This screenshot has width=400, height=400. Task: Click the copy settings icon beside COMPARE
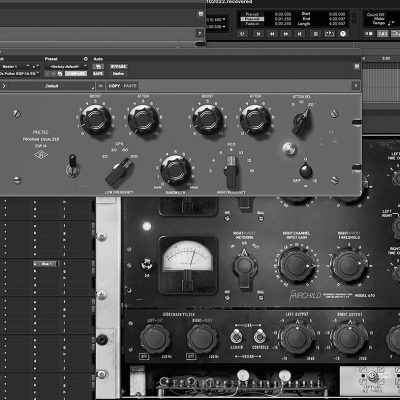coord(60,73)
